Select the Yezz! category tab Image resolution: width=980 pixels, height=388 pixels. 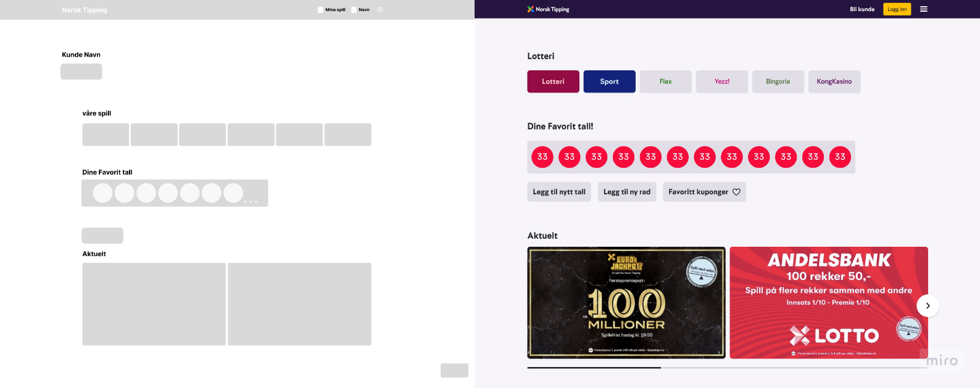[x=721, y=81]
